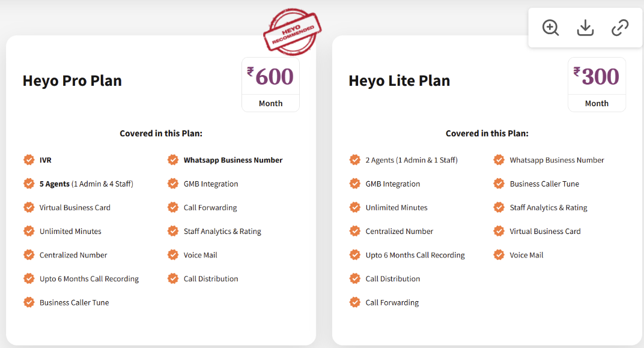Click the checkmark badge beside IVR
This screenshot has height=348, width=644.
[x=29, y=160]
